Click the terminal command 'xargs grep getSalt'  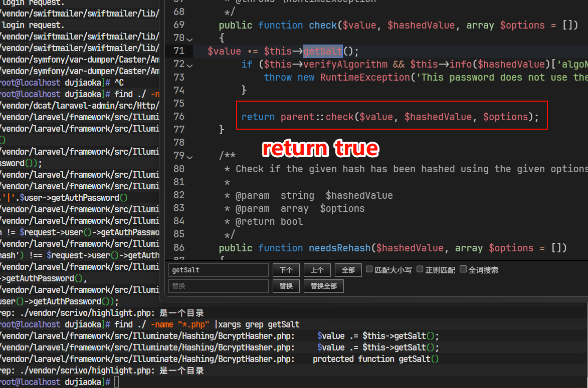(259, 324)
